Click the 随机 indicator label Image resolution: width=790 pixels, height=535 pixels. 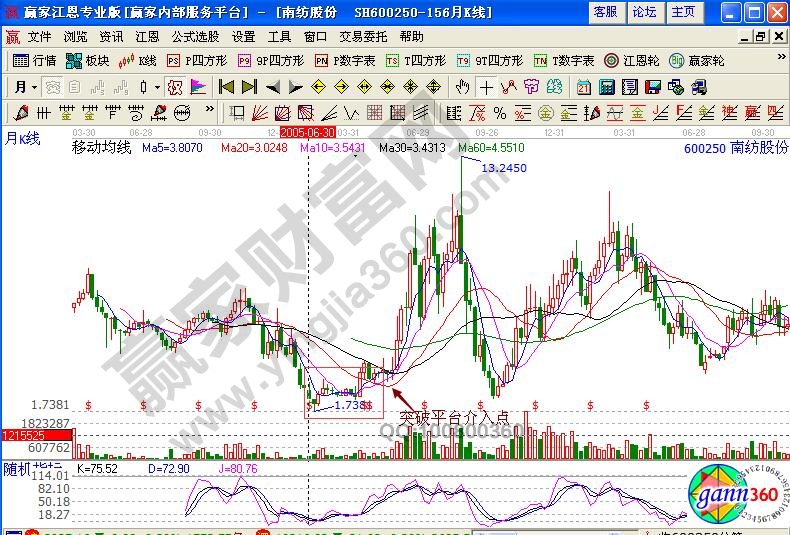coord(17,467)
